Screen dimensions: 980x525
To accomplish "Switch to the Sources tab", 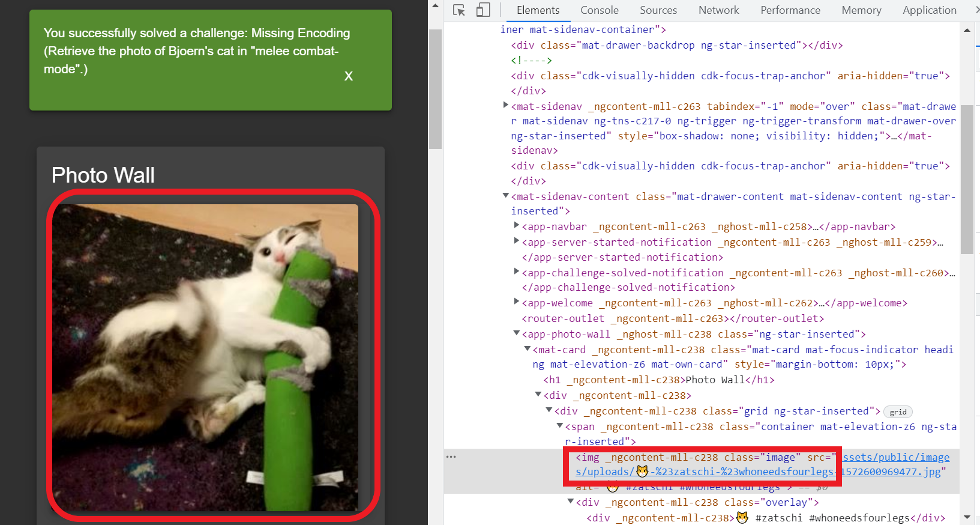I will 658,10.
